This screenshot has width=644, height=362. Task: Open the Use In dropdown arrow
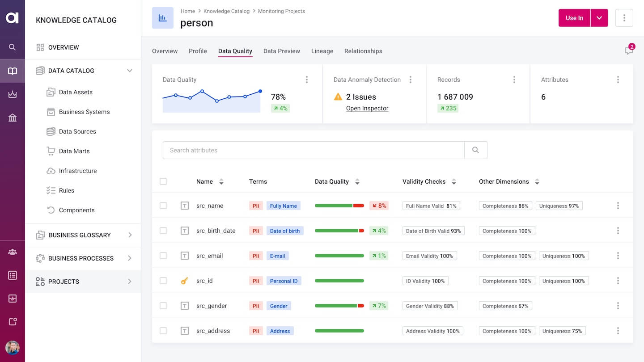tap(599, 18)
